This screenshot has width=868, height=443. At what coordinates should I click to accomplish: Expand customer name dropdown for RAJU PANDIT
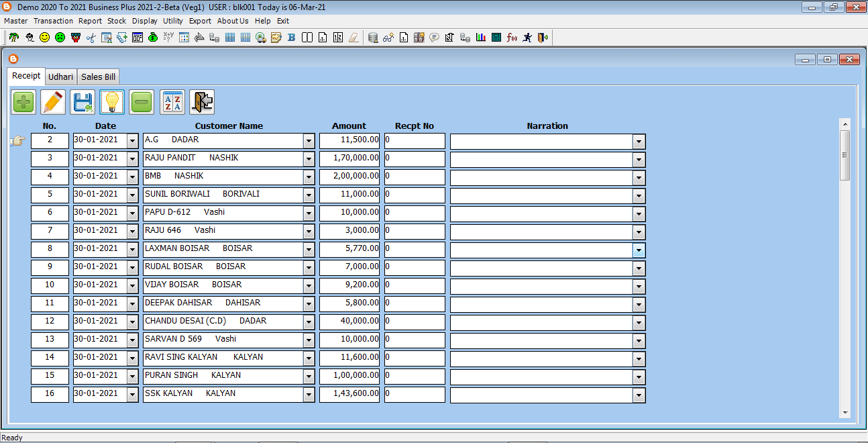[x=309, y=159]
